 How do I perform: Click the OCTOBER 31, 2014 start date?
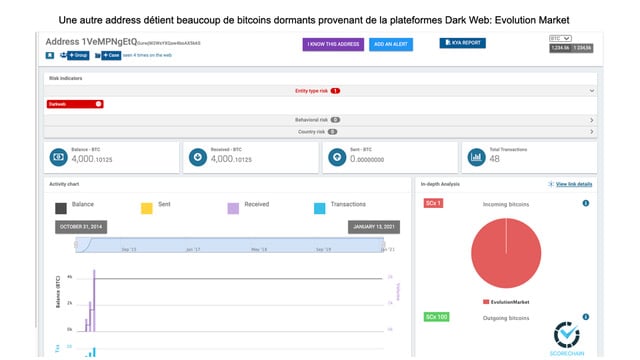[81, 227]
